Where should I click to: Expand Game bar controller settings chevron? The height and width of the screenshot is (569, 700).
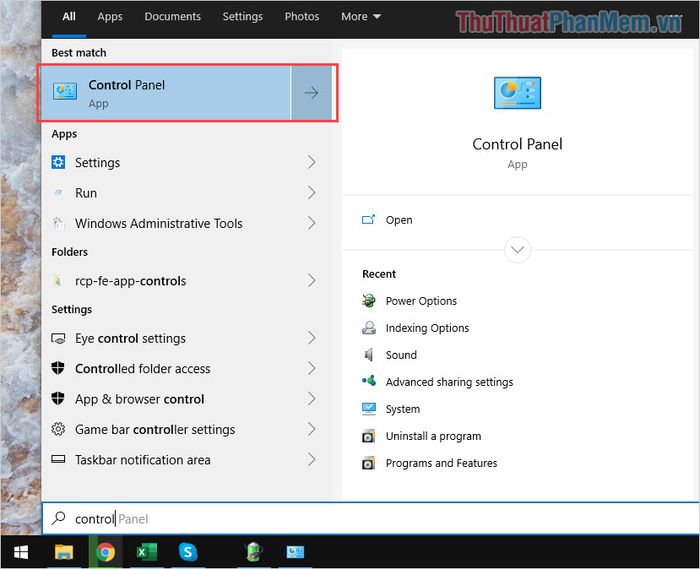(312, 429)
